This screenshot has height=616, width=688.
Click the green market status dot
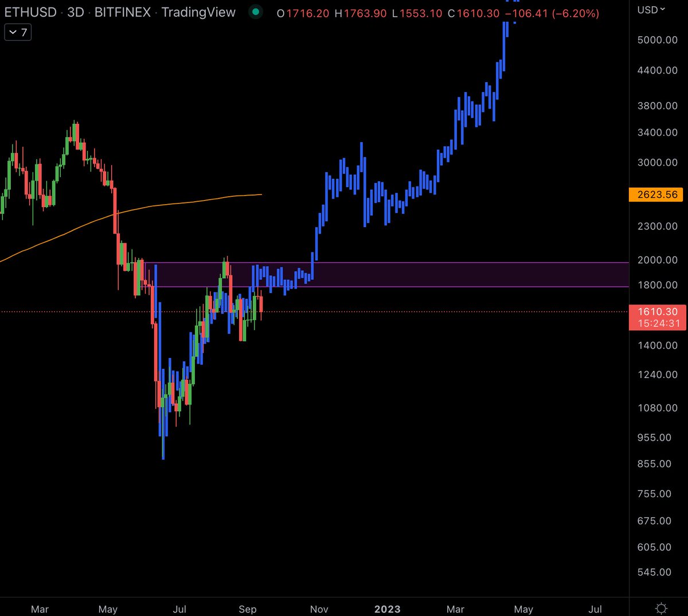256,12
